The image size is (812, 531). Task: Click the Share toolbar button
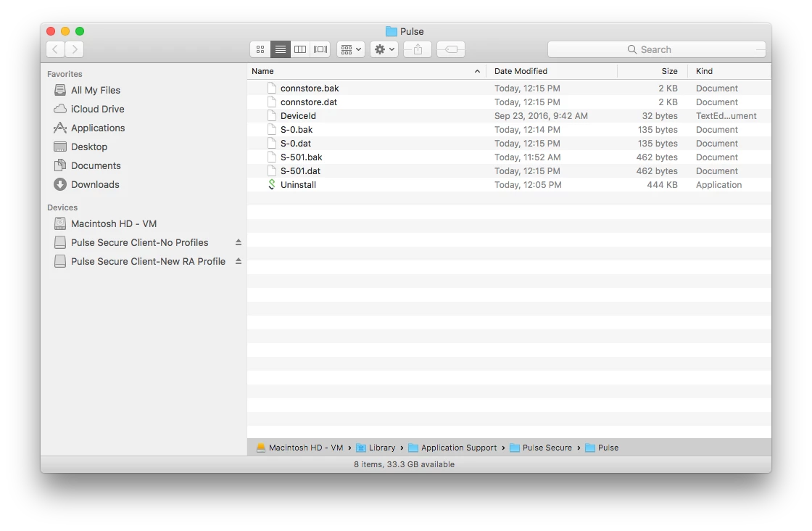(418, 49)
